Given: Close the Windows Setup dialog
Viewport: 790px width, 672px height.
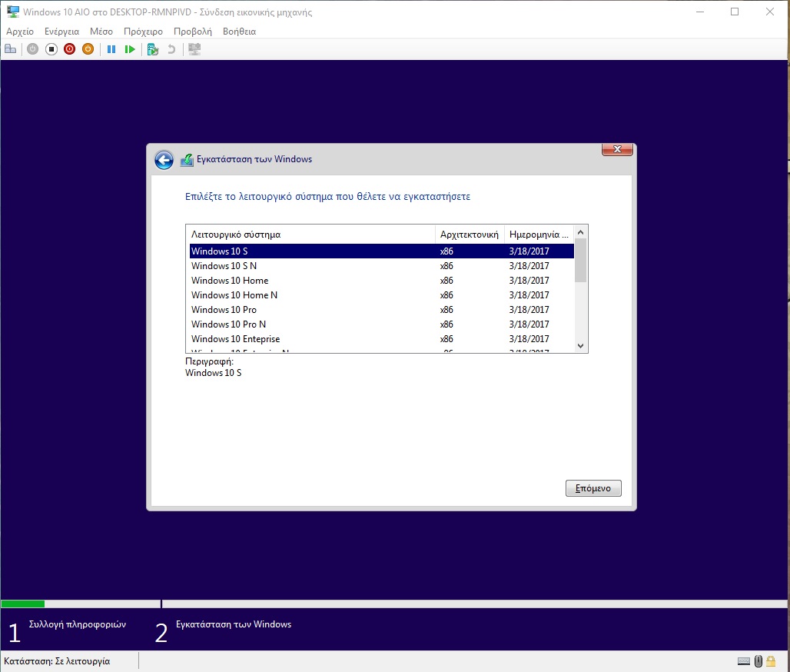Looking at the screenshot, I should pyautogui.click(x=617, y=149).
